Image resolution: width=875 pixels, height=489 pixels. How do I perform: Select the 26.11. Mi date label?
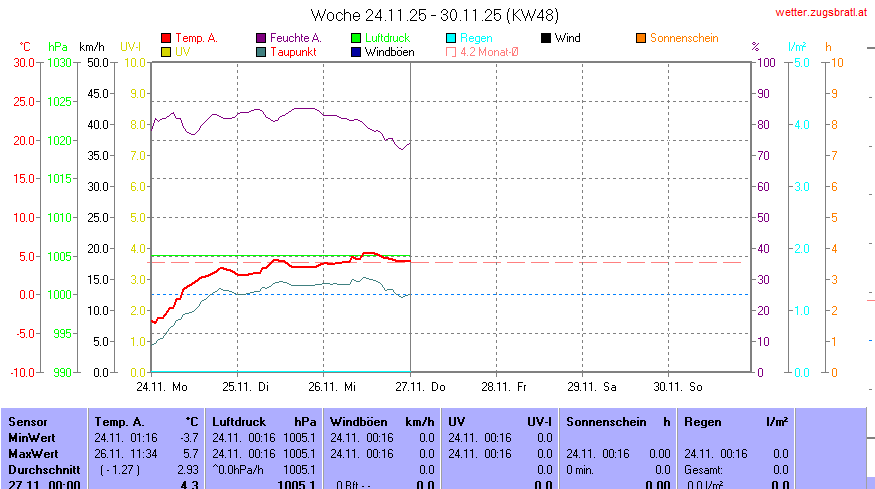pos(333,385)
